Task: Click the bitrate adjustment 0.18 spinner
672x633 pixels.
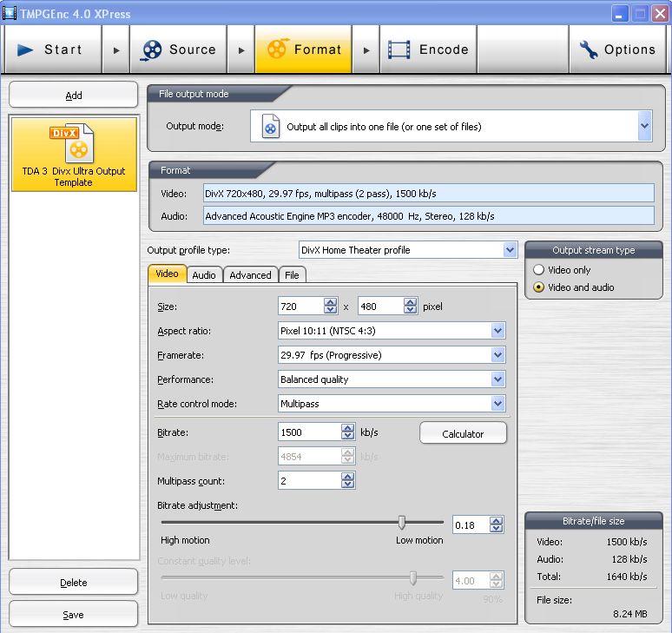Action: pyautogui.click(x=497, y=524)
